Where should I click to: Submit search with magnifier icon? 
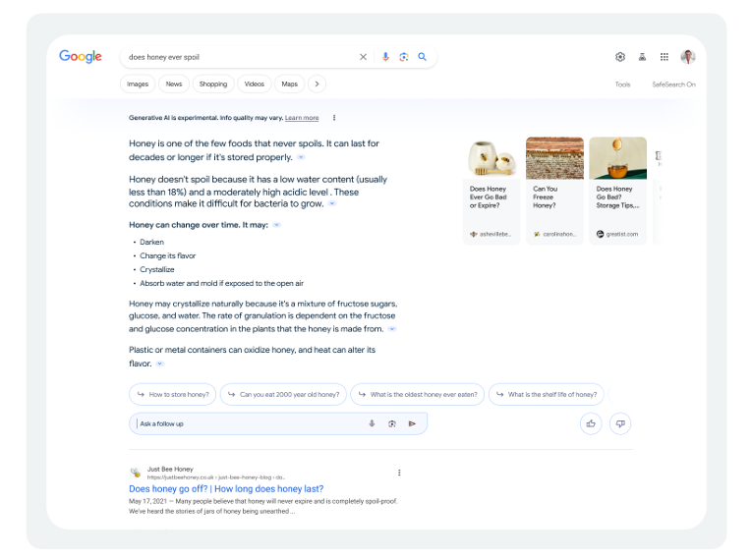[422, 57]
